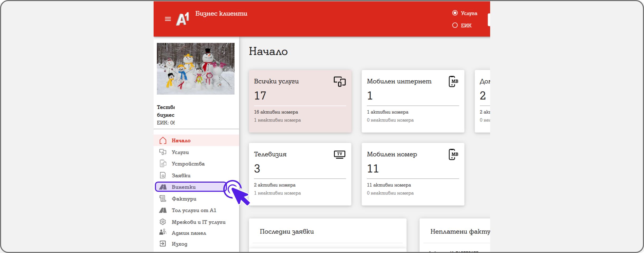Viewport: 644px width, 253px height.
Task: Go to Тол услуги от А1
Action: coord(194,210)
